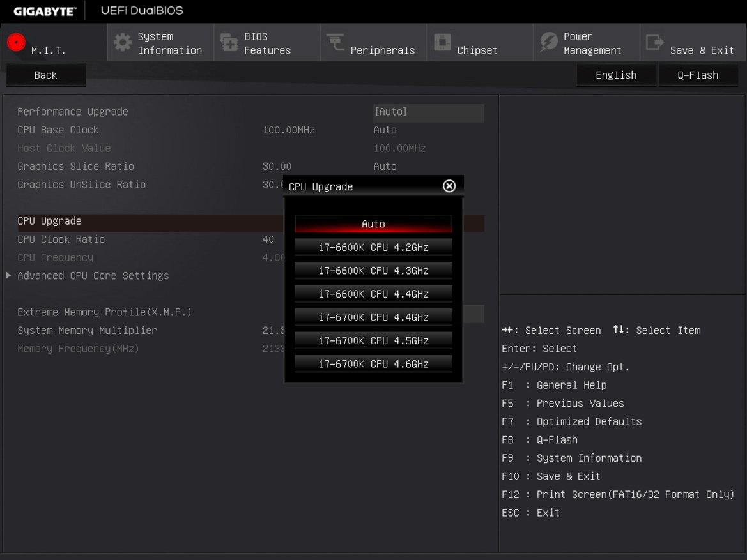Click the 100.00MHz CPU Base Clock value
This screenshot has width=747, height=560.
289,130
